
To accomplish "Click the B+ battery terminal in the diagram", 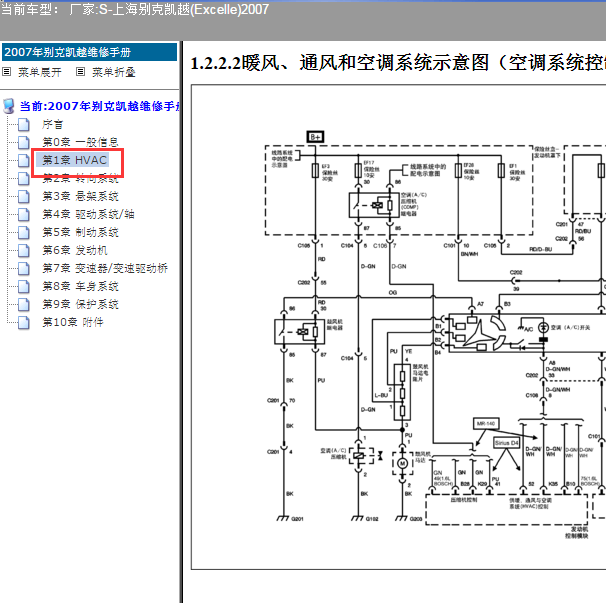I will click(x=315, y=137).
